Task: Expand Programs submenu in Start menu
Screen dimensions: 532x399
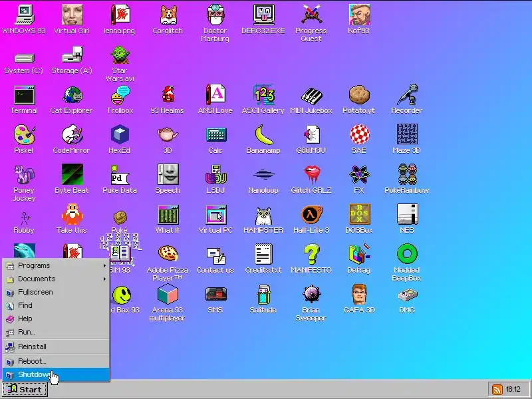Action: pyautogui.click(x=56, y=265)
